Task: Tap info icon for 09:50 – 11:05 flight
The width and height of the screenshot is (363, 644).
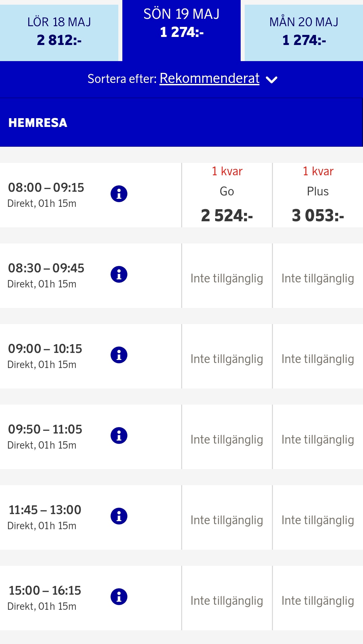Action: point(119,435)
